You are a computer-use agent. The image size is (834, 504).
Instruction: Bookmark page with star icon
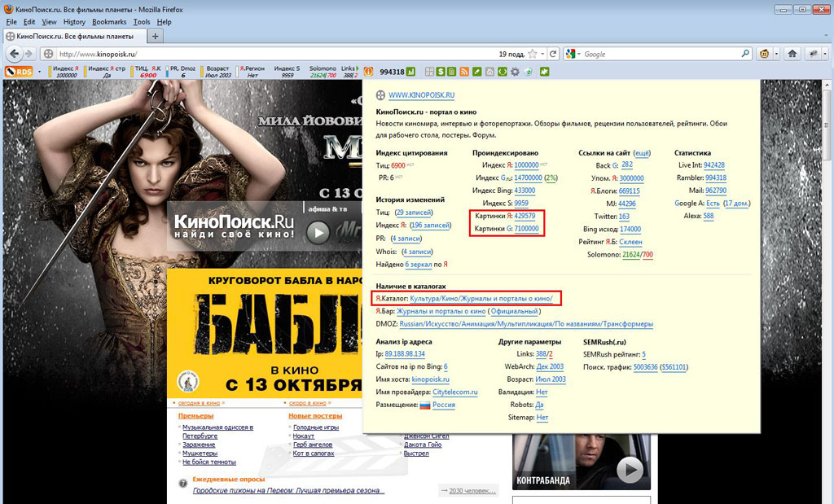pos(533,54)
